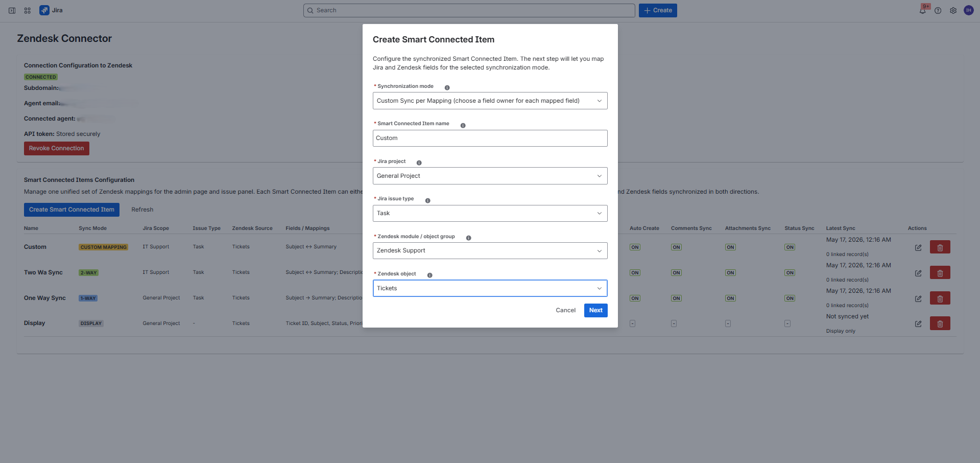
Task: Open the settings gear icon
Action: click(x=953, y=11)
